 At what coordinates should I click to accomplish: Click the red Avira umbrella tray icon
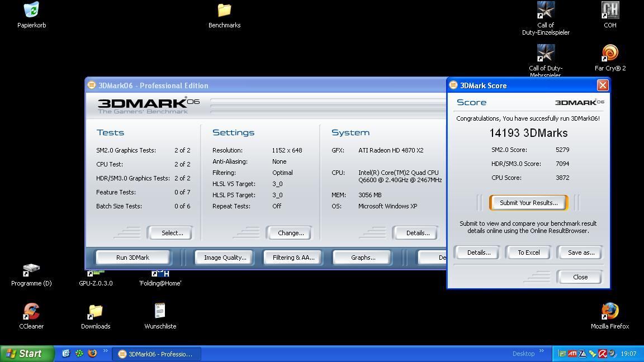pyautogui.click(x=603, y=354)
